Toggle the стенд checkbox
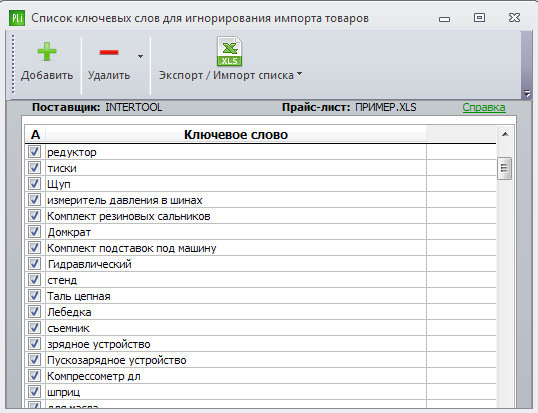 click(x=34, y=280)
